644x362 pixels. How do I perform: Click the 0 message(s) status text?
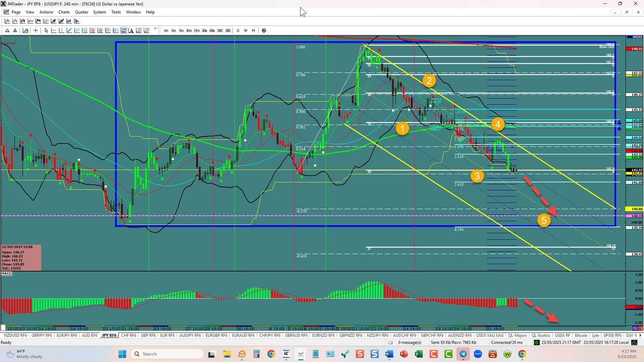(x=410, y=342)
